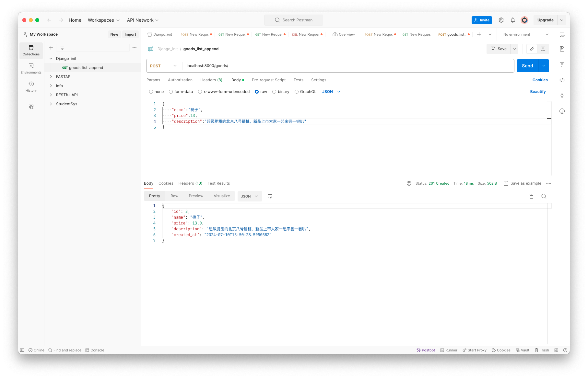588x378 pixels.
Task: Show the code snippet panel
Action: point(562,80)
